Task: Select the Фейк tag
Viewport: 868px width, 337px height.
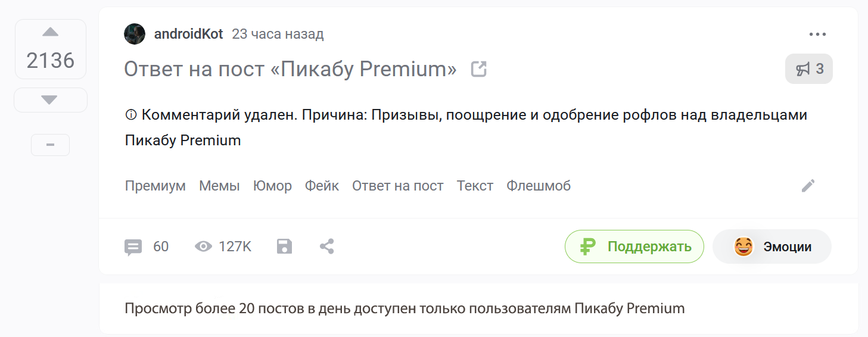Action: [322, 186]
